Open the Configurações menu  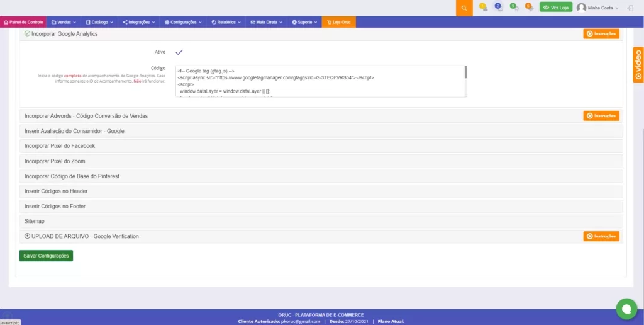(183, 22)
